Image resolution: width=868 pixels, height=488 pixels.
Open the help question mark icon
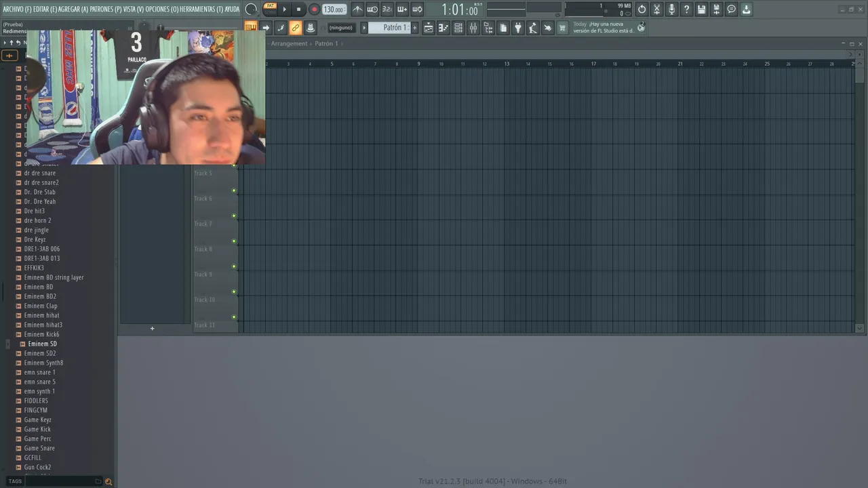(x=687, y=9)
